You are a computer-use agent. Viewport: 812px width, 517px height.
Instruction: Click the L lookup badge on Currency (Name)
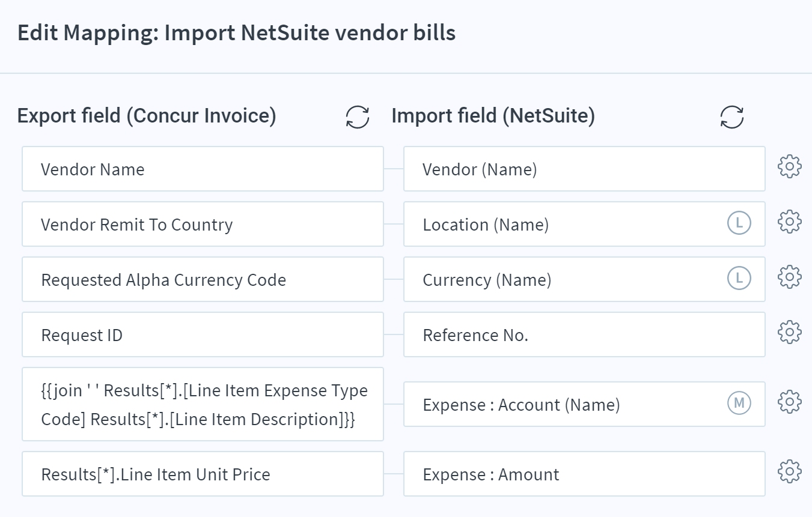click(x=739, y=279)
